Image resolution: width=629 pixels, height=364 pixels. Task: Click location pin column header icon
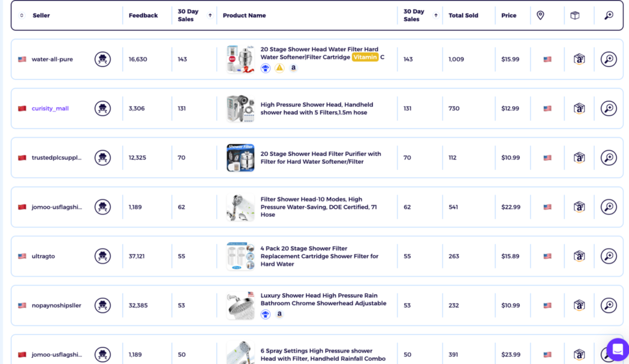[x=541, y=15]
